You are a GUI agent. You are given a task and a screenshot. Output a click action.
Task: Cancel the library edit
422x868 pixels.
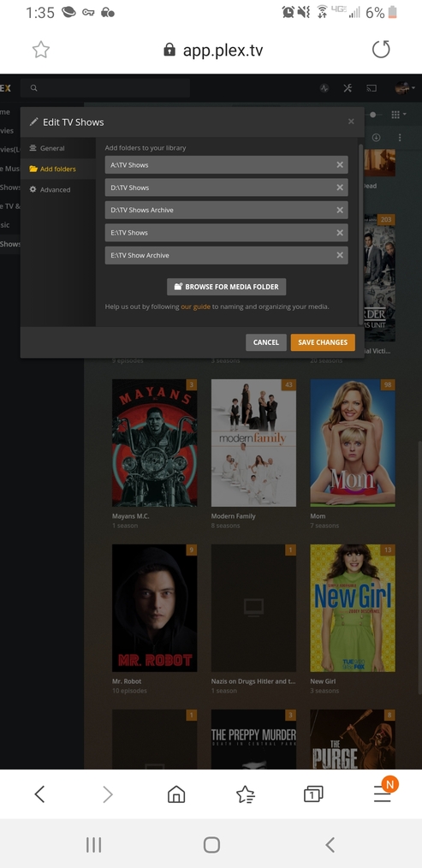click(266, 342)
